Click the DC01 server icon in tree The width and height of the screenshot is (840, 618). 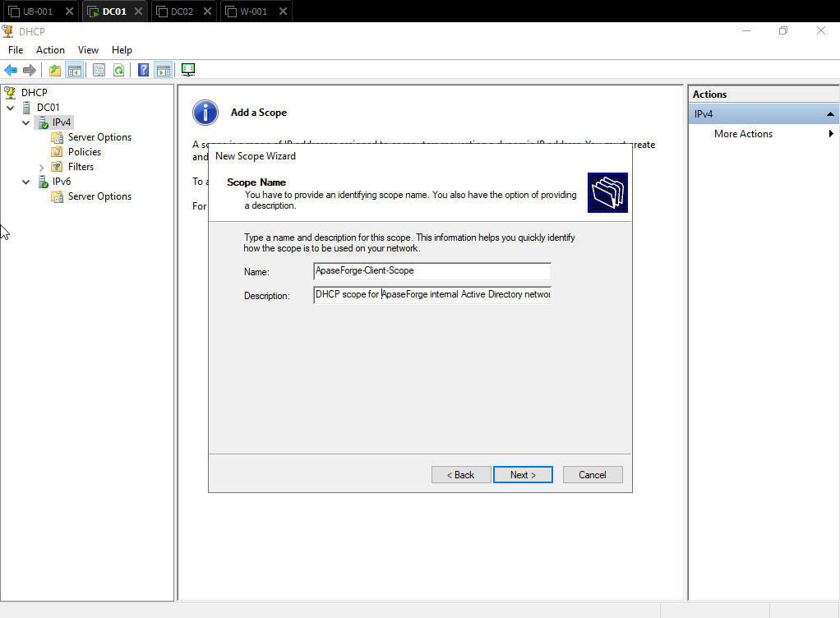pyautogui.click(x=26, y=108)
